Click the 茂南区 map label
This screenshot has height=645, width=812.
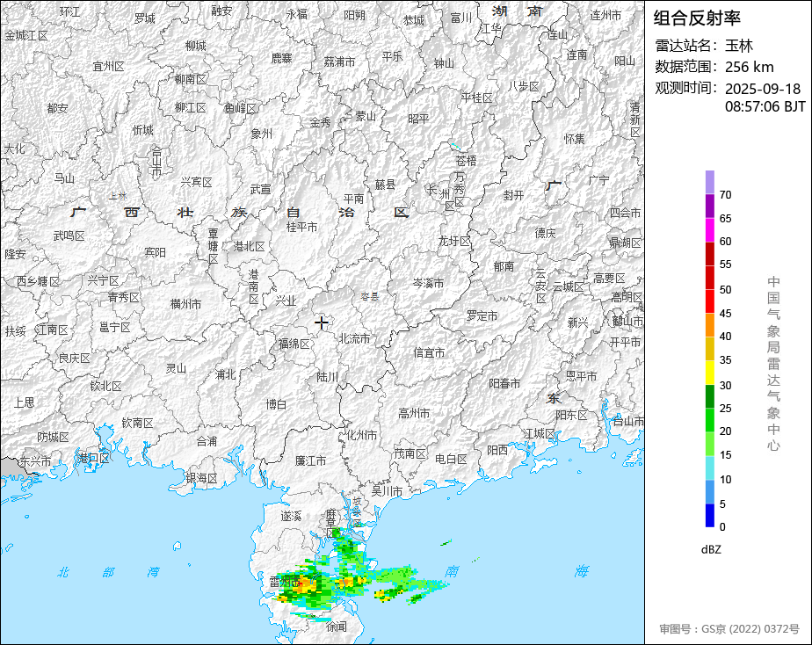point(410,454)
